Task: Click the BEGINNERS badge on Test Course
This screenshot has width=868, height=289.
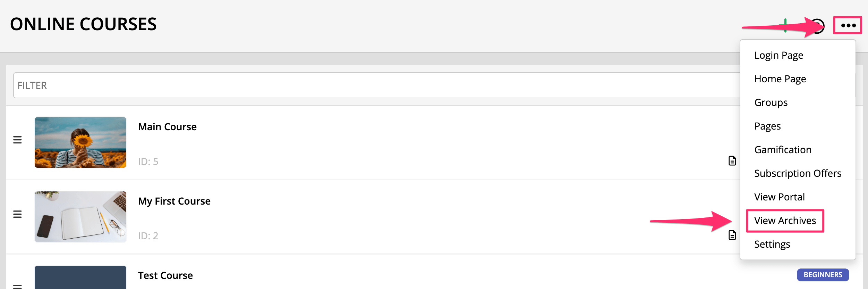Action: [x=823, y=275]
